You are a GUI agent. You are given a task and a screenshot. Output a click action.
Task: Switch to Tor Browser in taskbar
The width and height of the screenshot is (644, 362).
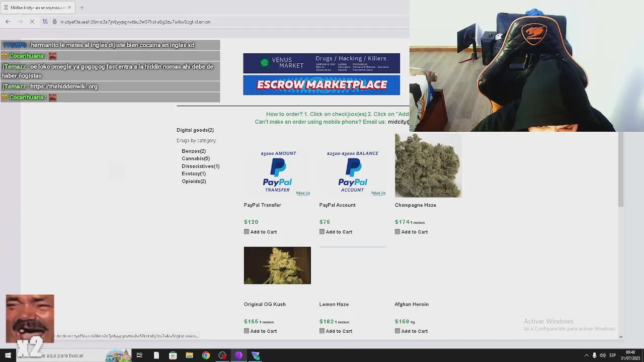(x=238, y=355)
